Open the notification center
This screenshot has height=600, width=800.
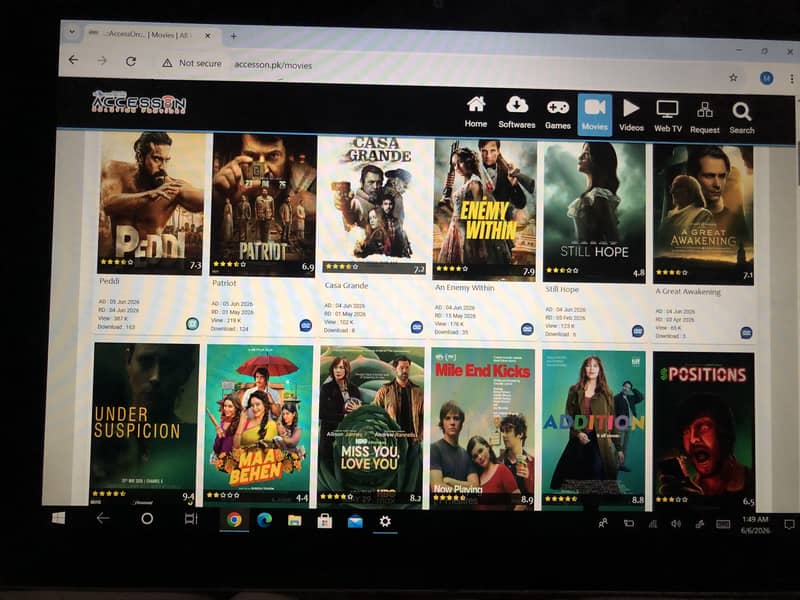click(x=789, y=525)
